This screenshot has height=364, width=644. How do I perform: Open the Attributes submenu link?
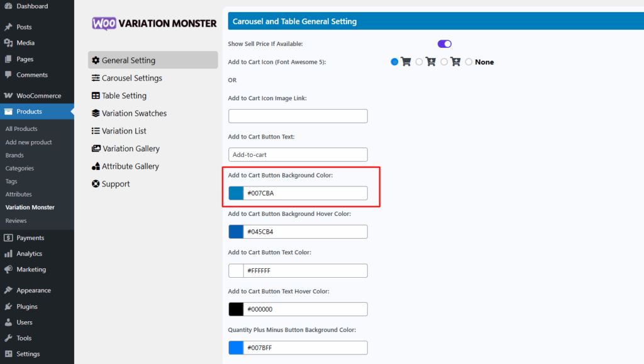point(18,194)
